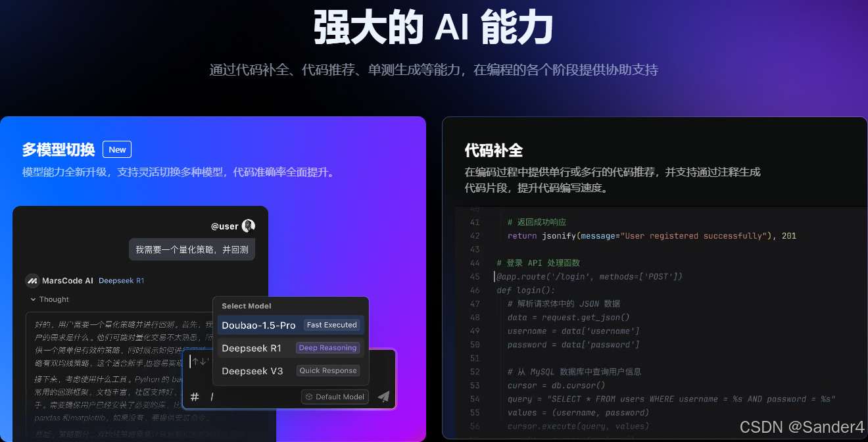The height and width of the screenshot is (442, 868).
Task: Click line cursor = db.cursor()
Action: tap(556, 385)
